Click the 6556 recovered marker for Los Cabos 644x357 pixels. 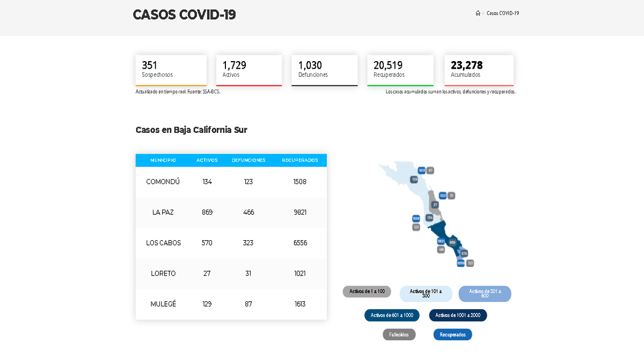pos(461,263)
